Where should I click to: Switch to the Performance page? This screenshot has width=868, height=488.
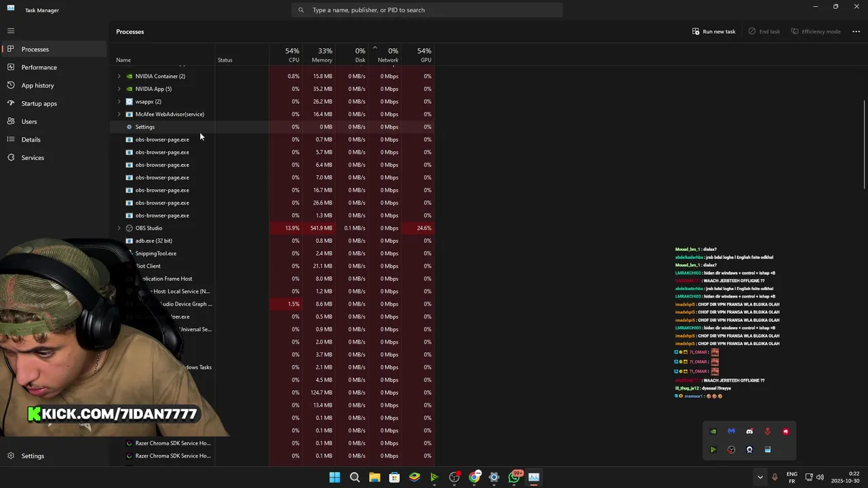click(54, 67)
